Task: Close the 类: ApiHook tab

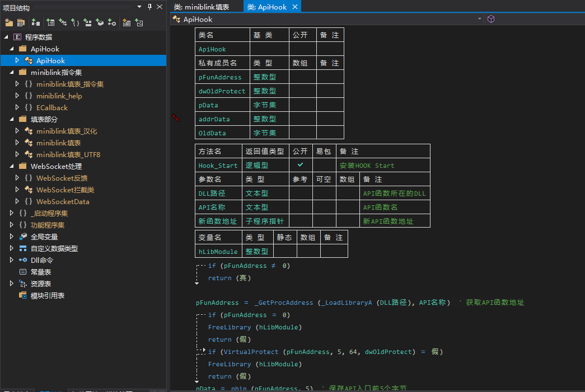Action: 295,7
